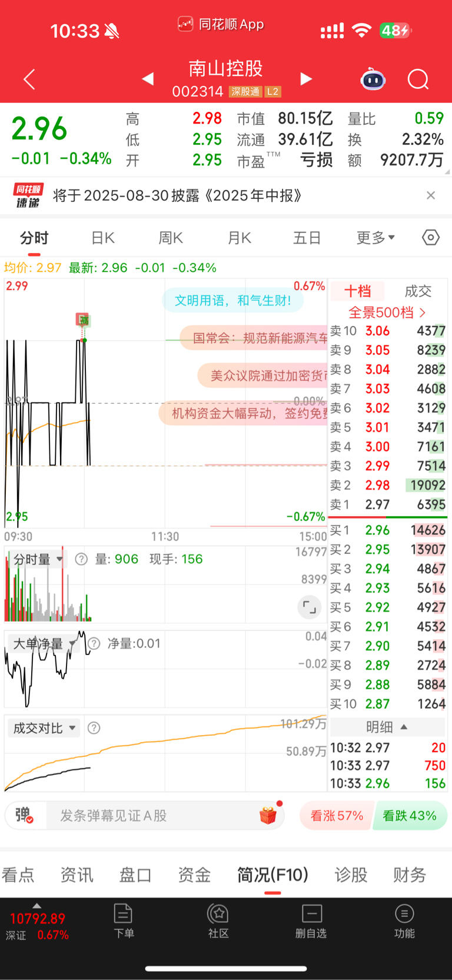Open the 资讯 news tab
452x980 pixels.
click(77, 875)
